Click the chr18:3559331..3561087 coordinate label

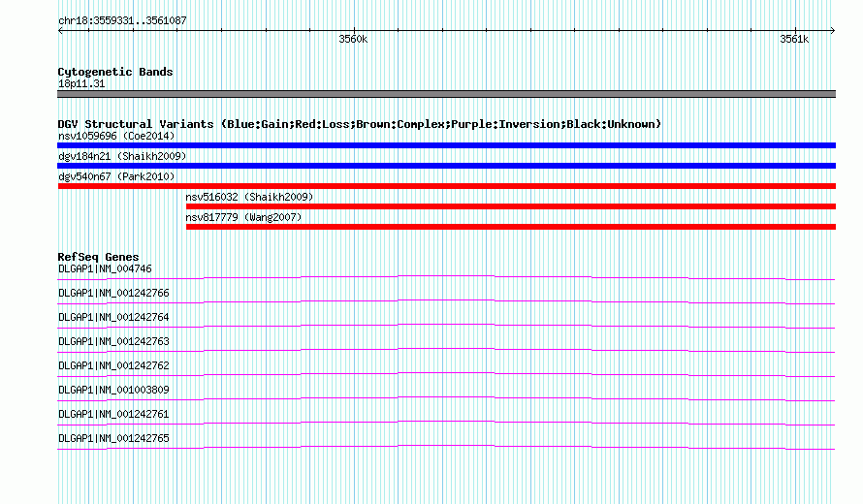coord(122,20)
